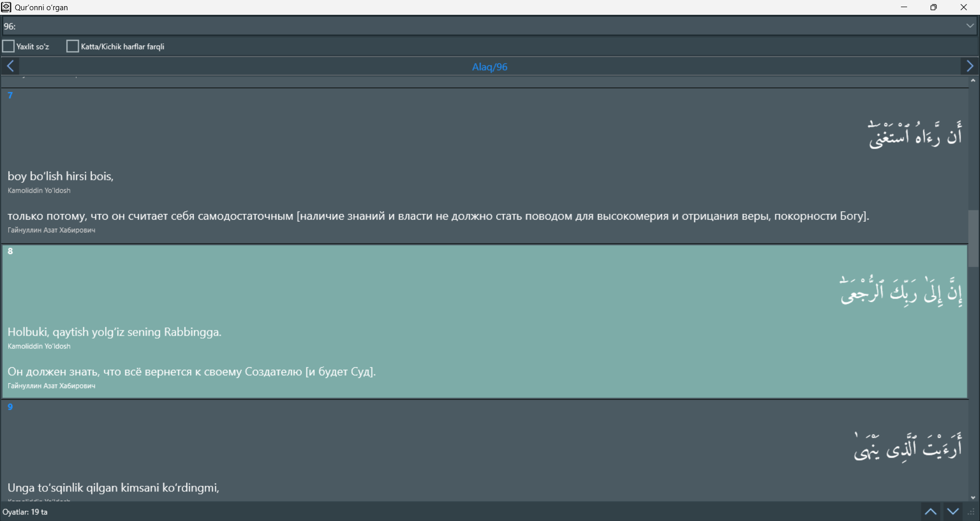Click the vertical scrollbar down arrow
The width and height of the screenshot is (980, 521).
973,498
